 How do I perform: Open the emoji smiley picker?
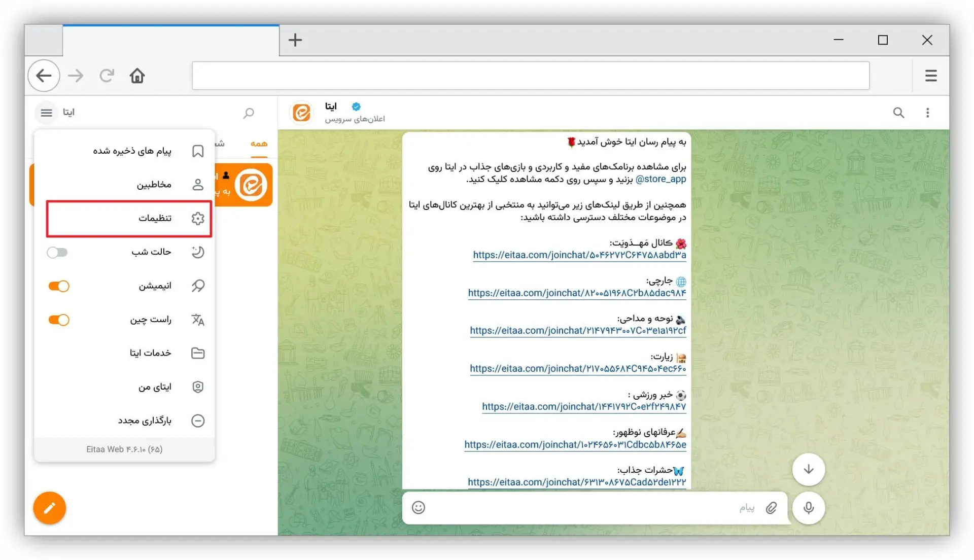tap(419, 508)
